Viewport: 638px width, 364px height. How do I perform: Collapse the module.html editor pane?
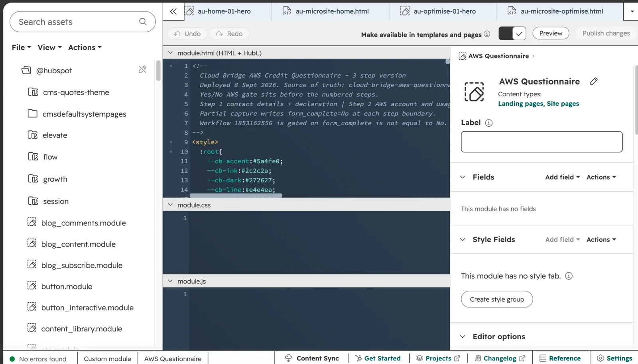170,53
